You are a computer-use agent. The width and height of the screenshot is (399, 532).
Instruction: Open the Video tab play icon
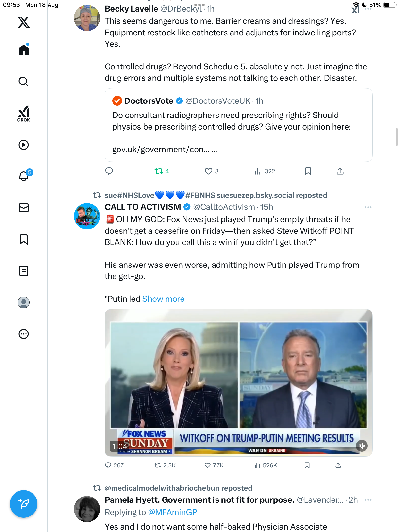(x=24, y=145)
